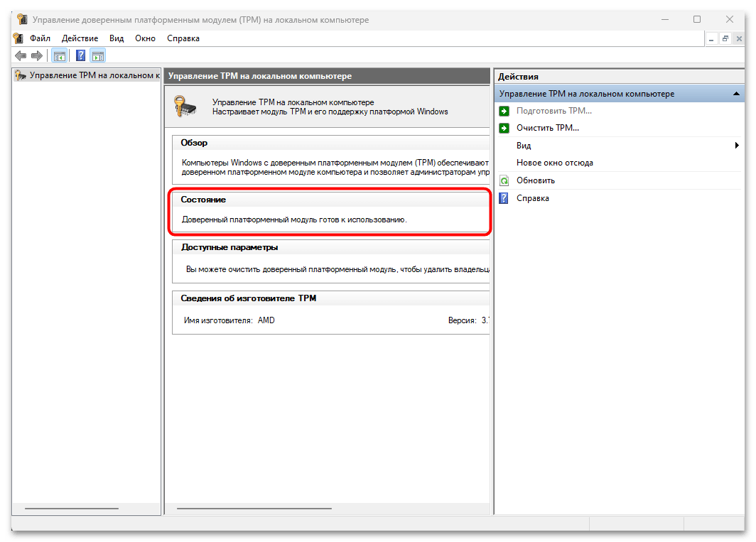Click green arrow icon beside Подготовить TPM
Screen dimensions: 756x542
(x=504, y=111)
